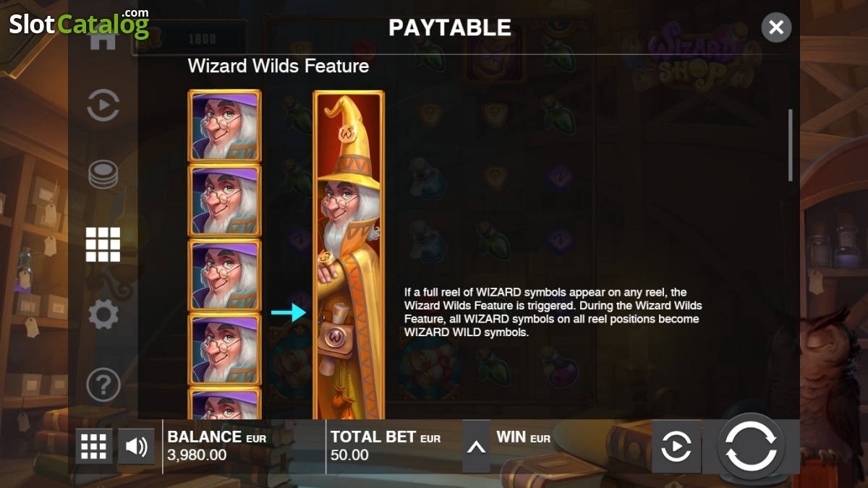Click the top purple-hat wizard symbol

click(x=224, y=126)
